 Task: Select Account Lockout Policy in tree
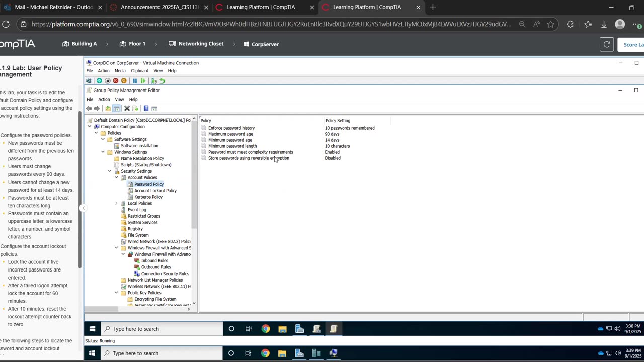(x=155, y=191)
